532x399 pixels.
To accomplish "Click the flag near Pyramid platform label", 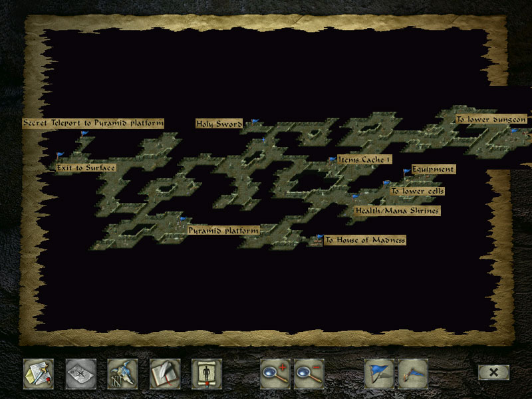I will (x=183, y=219).
